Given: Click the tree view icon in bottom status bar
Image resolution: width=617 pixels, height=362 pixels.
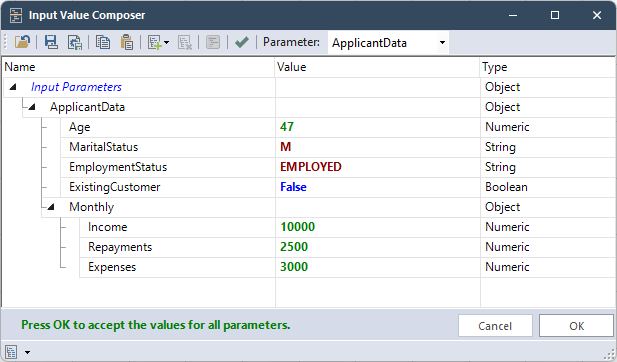Looking at the screenshot, I should tap(11, 352).
